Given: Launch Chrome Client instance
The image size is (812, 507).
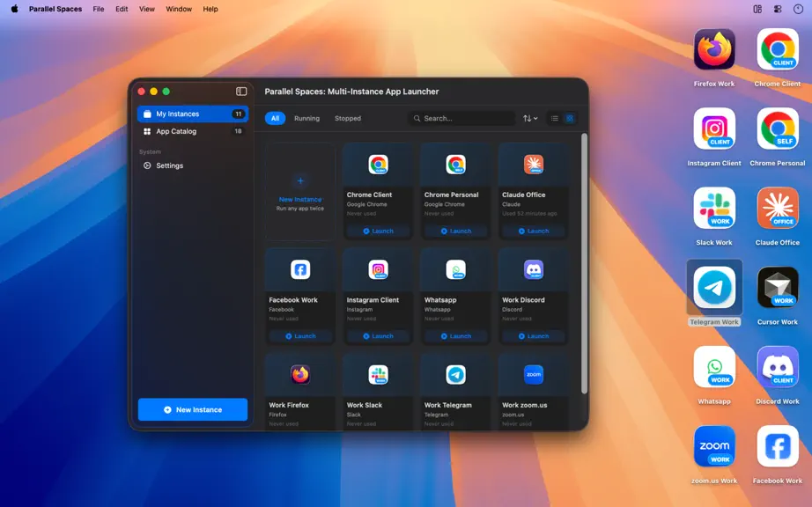Looking at the screenshot, I should point(378,231).
